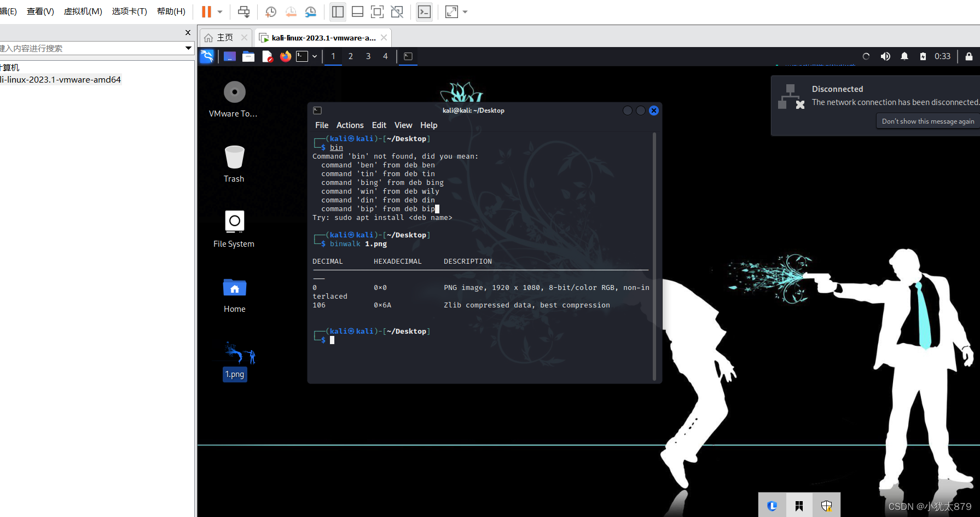Close the library sidebar panel
This screenshot has height=517, width=980.
pyautogui.click(x=188, y=33)
